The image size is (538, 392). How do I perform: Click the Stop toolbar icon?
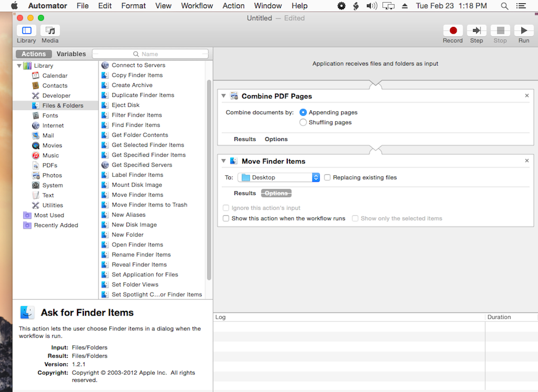point(500,31)
